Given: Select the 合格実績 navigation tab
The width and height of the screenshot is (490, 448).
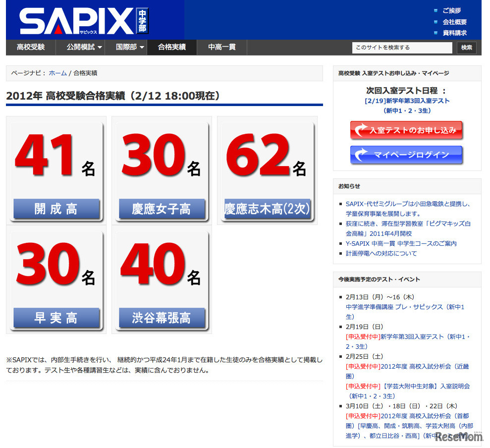Looking at the screenshot, I should 172,48.
